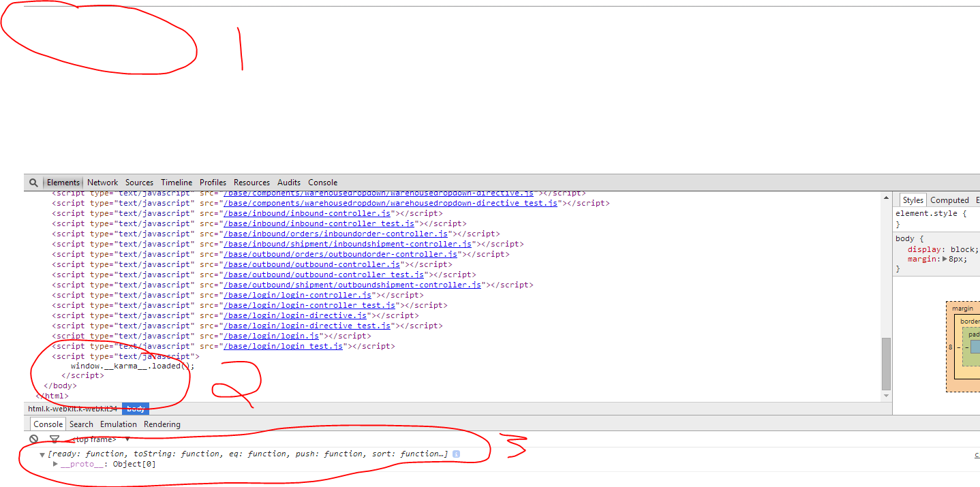Switch to the Timeline tab
Viewport: 980px width, 487px height.
(x=177, y=183)
